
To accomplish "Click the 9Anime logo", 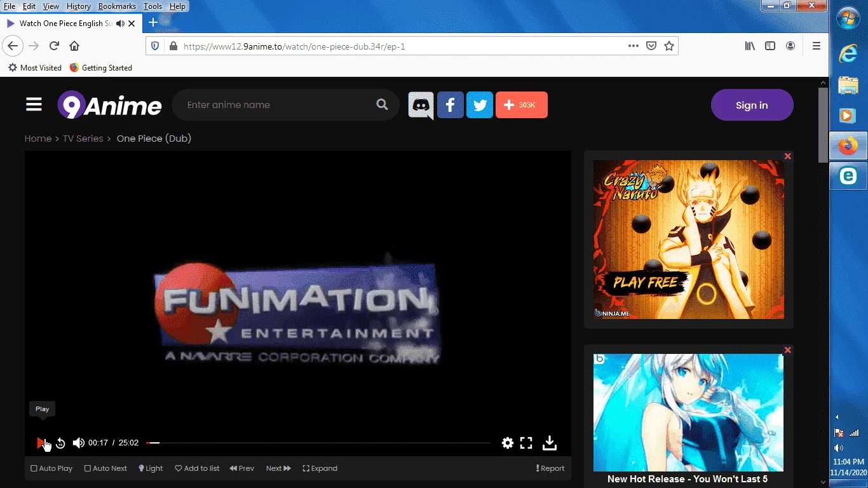I will (109, 105).
